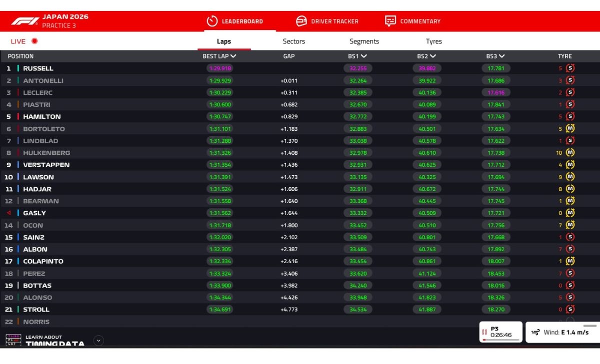Select the Leaderboard stopwatch icon

pyautogui.click(x=212, y=21)
